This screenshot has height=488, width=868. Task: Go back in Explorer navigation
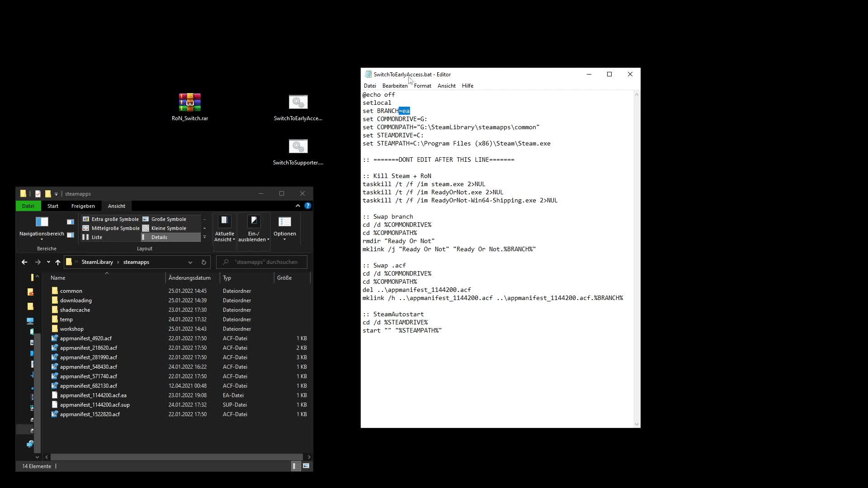click(24, 262)
